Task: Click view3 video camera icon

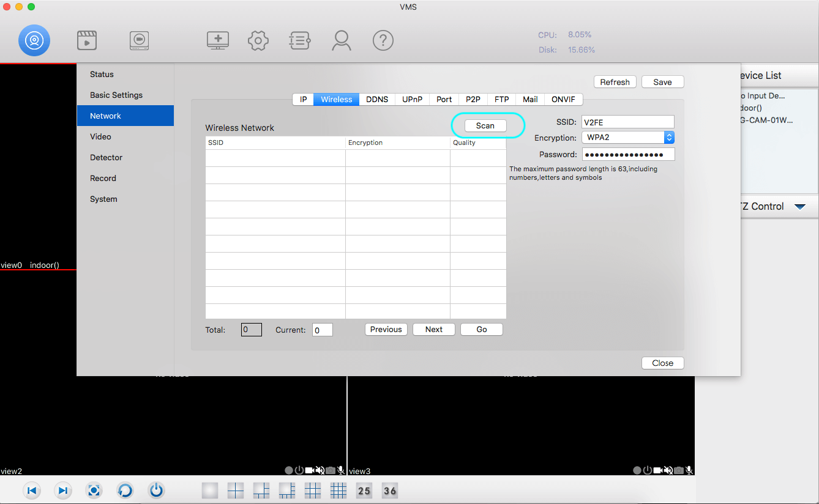Action: 658,470
